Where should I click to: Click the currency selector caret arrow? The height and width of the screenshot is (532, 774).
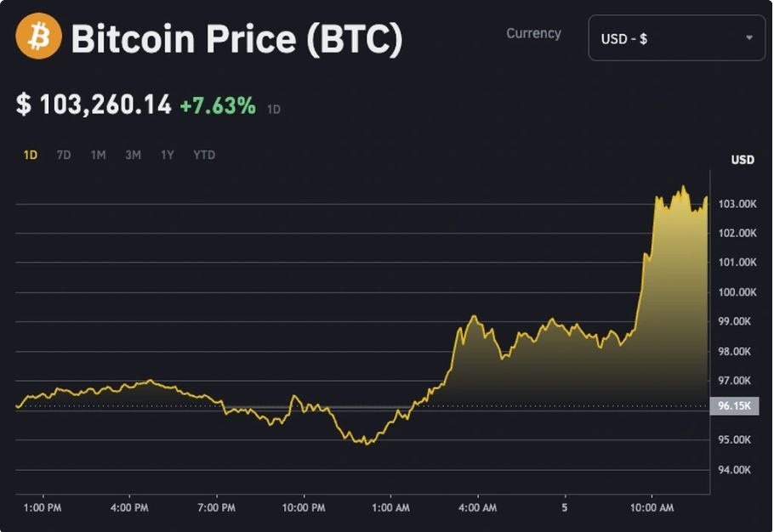click(x=749, y=38)
